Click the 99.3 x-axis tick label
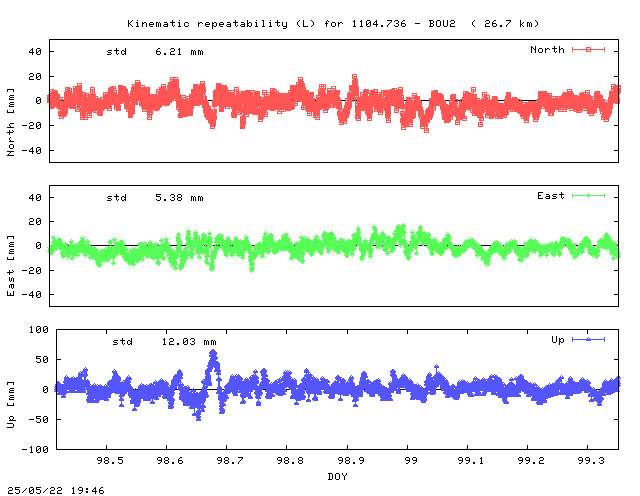The height and width of the screenshot is (496, 640). point(591,461)
